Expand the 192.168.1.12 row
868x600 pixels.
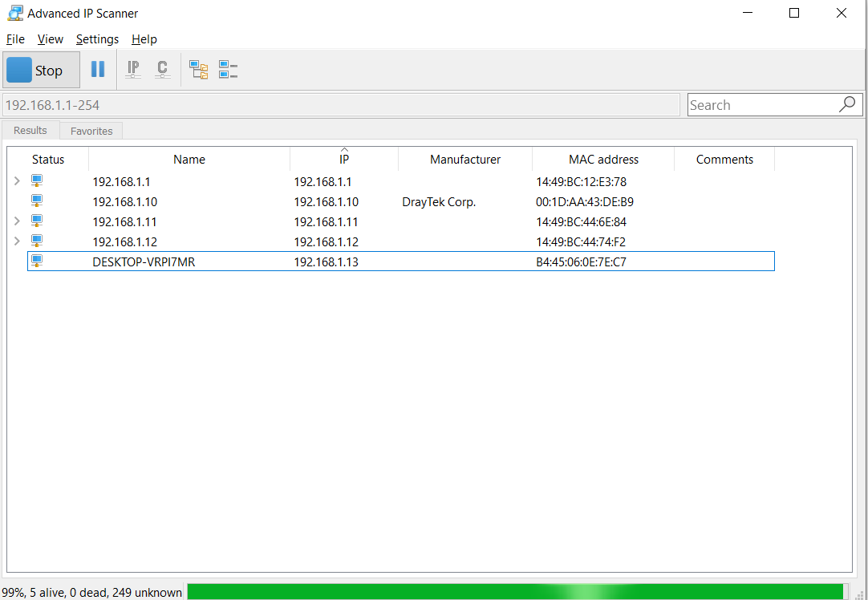point(17,241)
